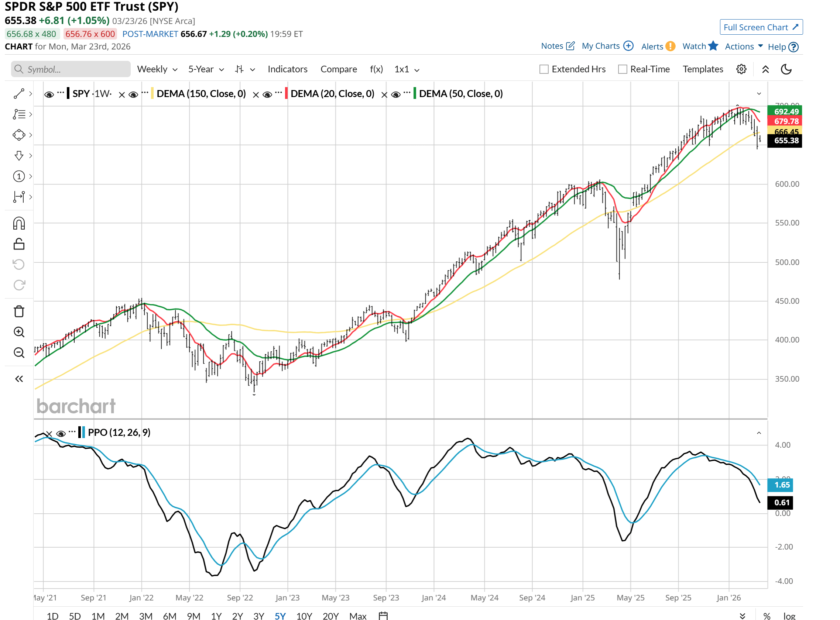This screenshot has height=620, width=840.
Task: Toggle visibility eye for DEMA 20
Action: [x=267, y=94]
